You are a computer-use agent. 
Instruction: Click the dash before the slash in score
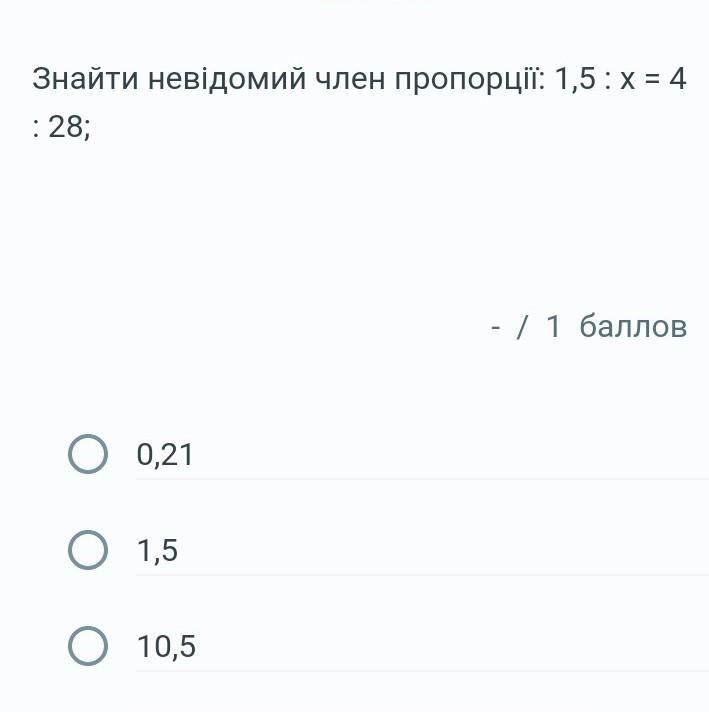coord(496,327)
